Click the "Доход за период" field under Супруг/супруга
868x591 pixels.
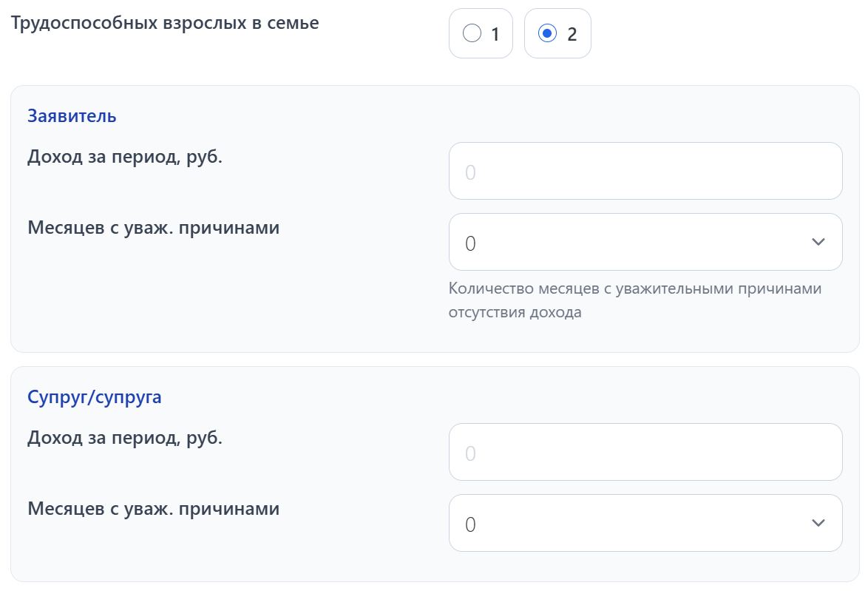[645, 452]
